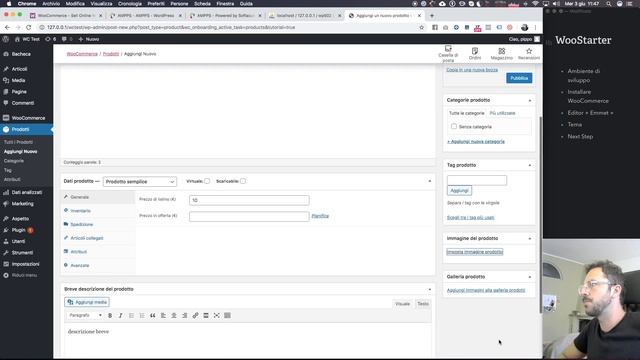The height and width of the screenshot is (360, 640).
Task: Go back in browser history
Action: [7, 27]
